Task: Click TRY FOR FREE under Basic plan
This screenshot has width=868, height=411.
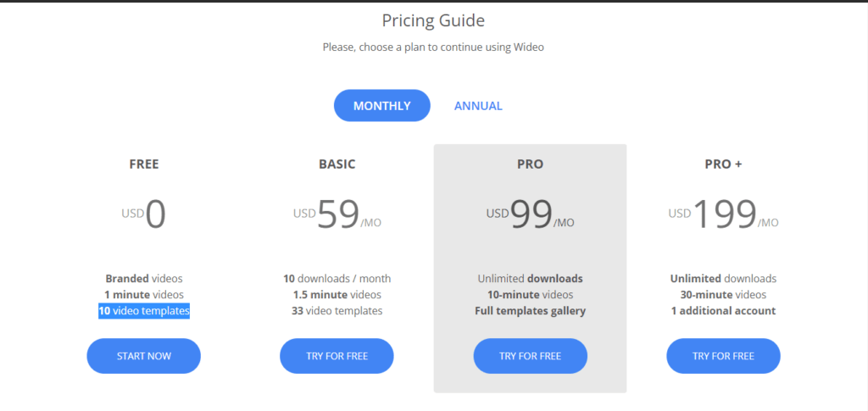Action: pyautogui.click(x=337, y=356)
